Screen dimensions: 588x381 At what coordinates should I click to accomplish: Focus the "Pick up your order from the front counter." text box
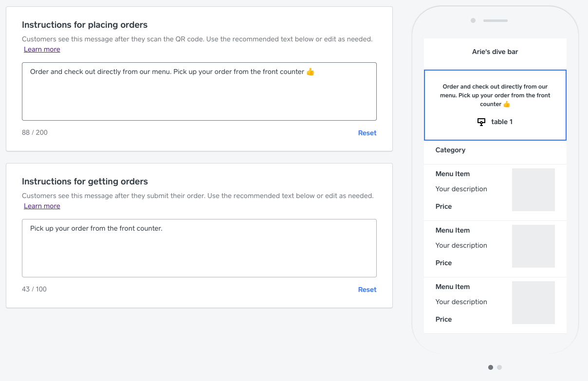199,248
